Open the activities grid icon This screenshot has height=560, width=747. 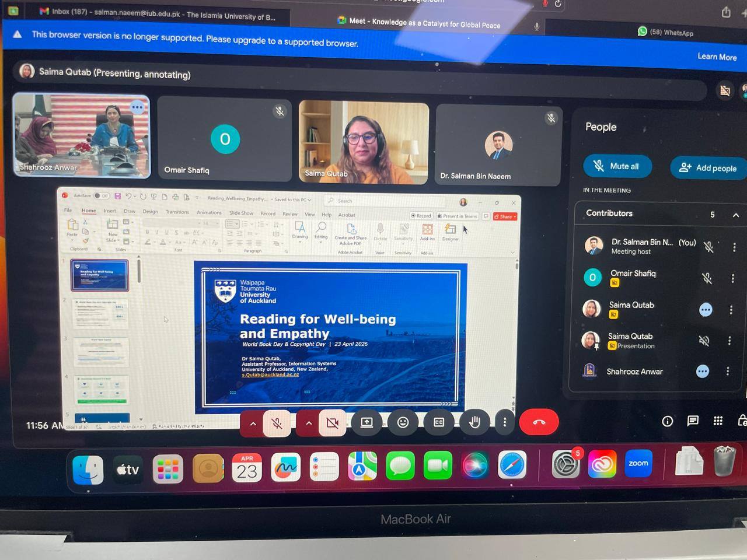pos(718,421)
